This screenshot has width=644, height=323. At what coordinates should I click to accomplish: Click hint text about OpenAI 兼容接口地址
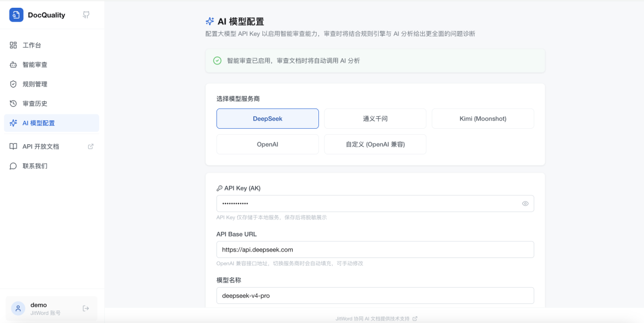(290, 263)
